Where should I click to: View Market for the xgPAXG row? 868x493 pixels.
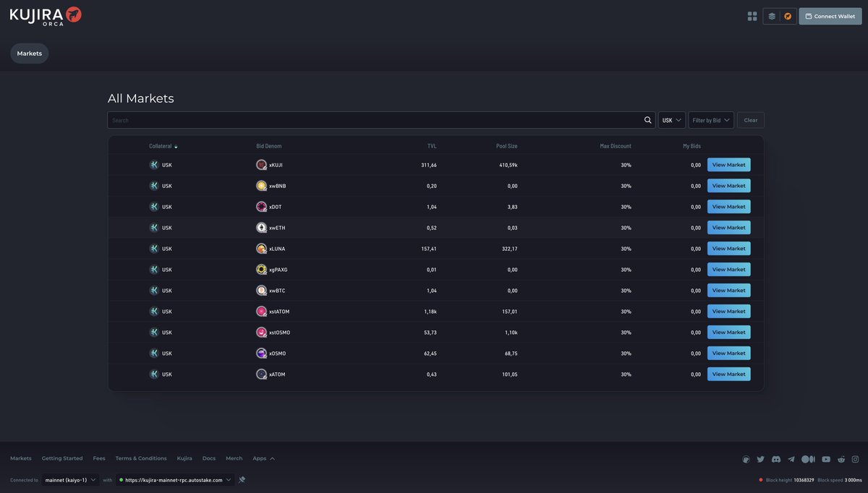(x=729, y=270)
